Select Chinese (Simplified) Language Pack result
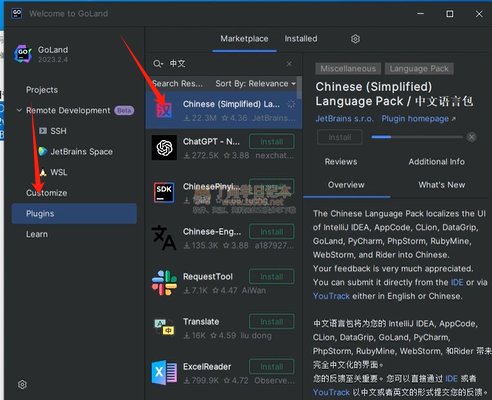The image size is (492, 400). pyautogui.click(x=224, y=110)
